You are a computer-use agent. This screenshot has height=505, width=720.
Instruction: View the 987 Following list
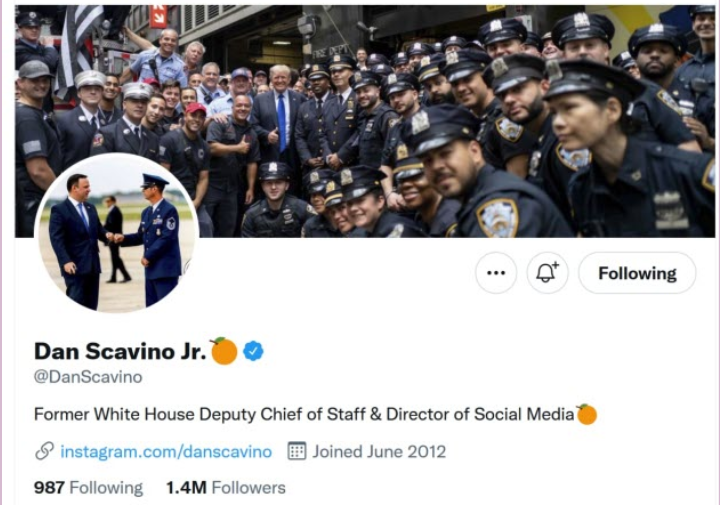[x=89, y=488]
